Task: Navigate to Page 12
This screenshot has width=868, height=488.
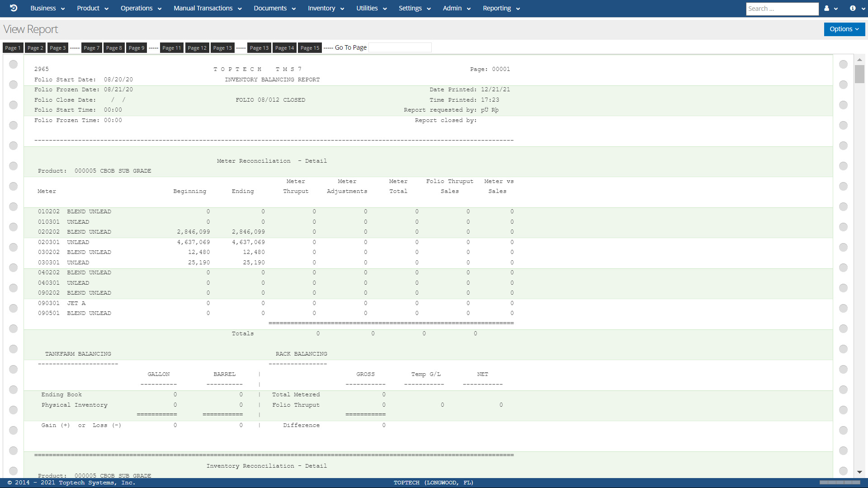Action: [x=197, y=48]
